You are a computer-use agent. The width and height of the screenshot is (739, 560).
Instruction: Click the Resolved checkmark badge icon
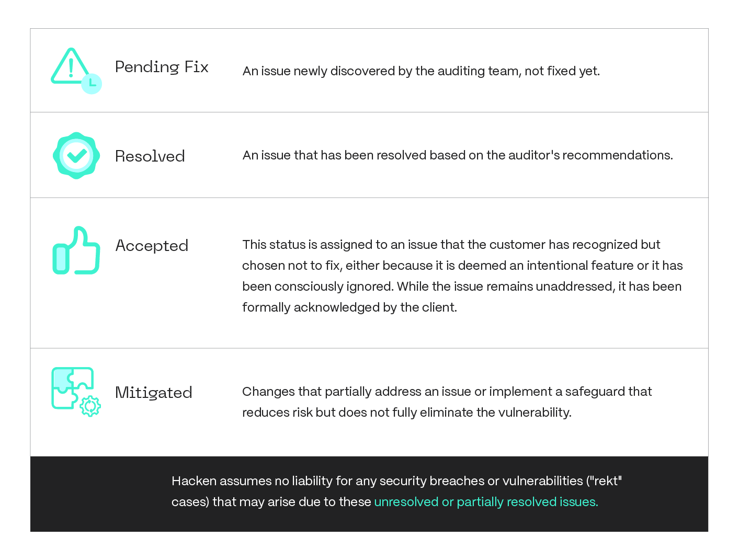(76, 155)
